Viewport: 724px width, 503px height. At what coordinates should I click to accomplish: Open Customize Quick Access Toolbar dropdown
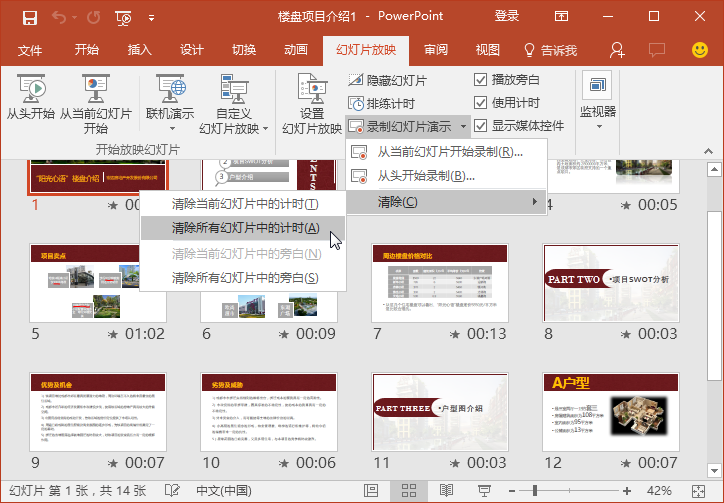pyautogui.click(x=151, y=18)
